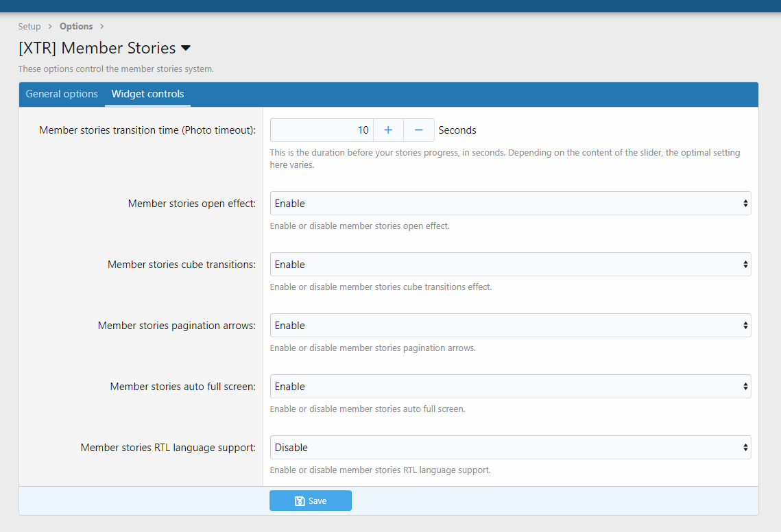Click the Member stories transition time label
The height and width of the screenshot is (532, 781).
[x=147, y=130]
